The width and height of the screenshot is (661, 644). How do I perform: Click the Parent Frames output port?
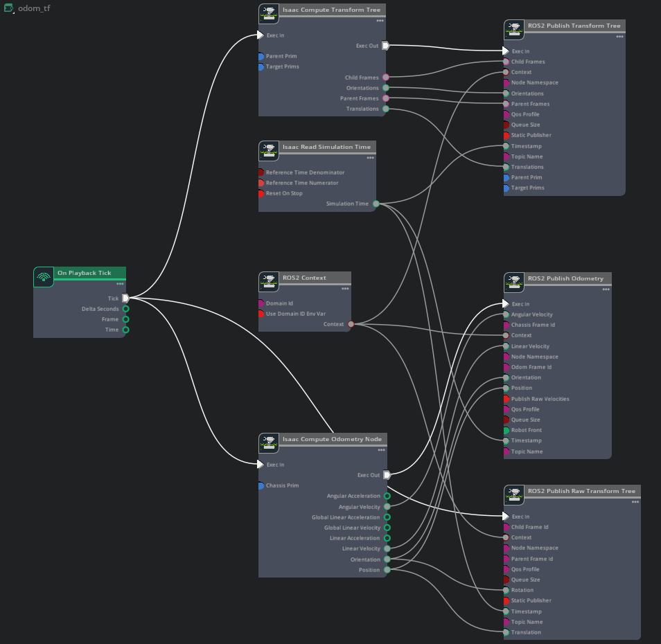pos(386,98)
